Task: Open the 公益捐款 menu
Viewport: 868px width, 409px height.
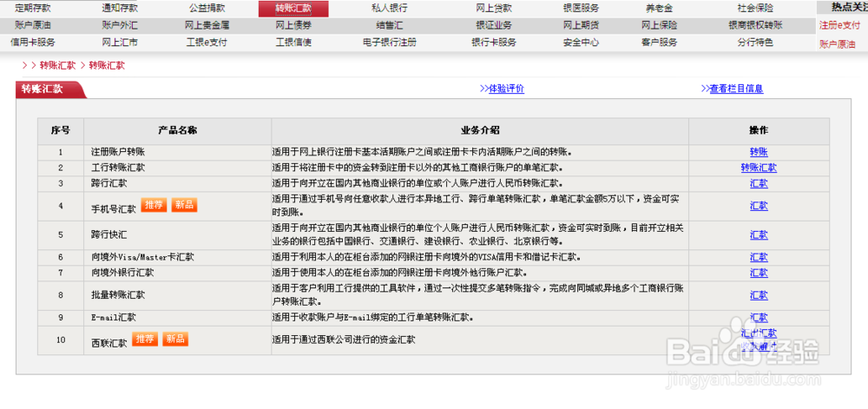Action: (207, 9)
